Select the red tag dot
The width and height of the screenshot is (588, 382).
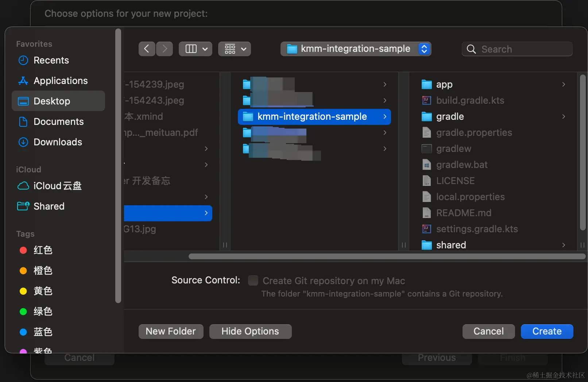coord(23,250)
